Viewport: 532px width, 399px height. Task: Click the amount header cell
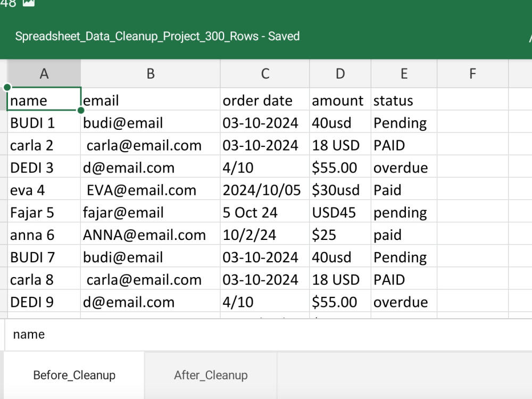tap(340, 99)
